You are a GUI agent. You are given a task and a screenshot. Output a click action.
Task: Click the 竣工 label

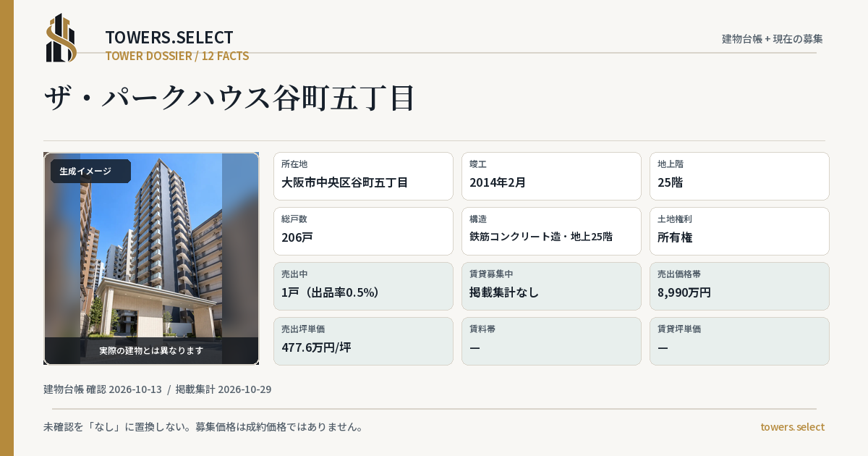click(x=478, y=164)
